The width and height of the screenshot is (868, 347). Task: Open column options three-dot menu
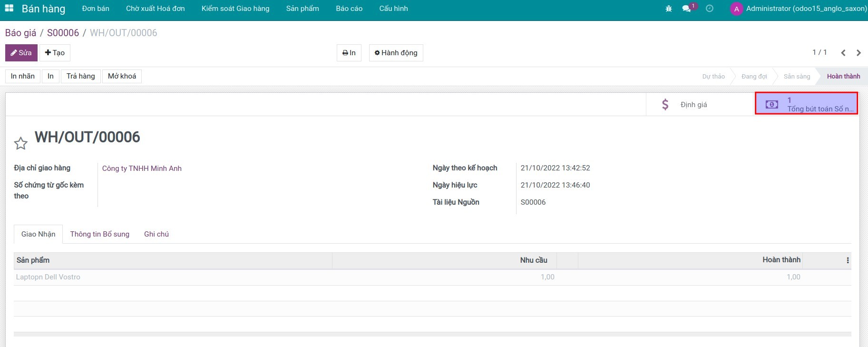coord(848,260)
